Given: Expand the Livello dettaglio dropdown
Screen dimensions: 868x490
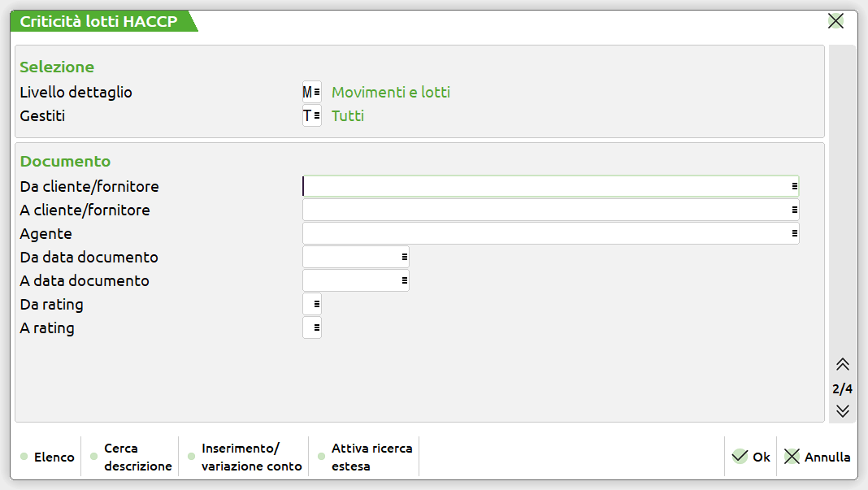Looking at the screenshot, I should pyautogui.click(x=316, y=93).
